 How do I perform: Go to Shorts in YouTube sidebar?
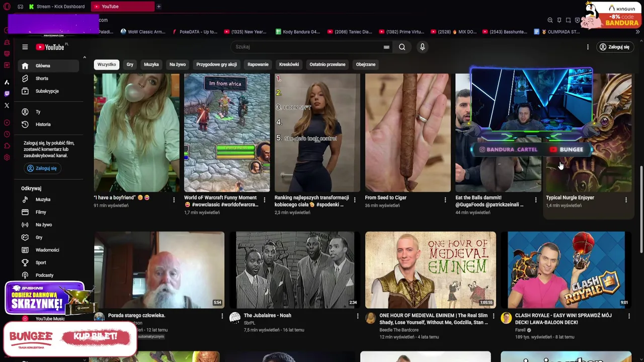coord(49,78)
